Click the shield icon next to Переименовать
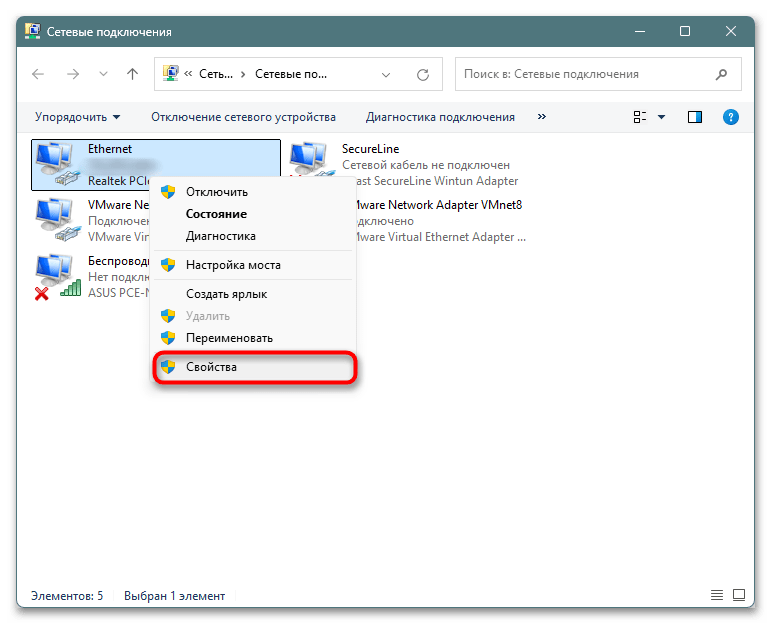Viewport: 771px width, 624px height. 168,338
